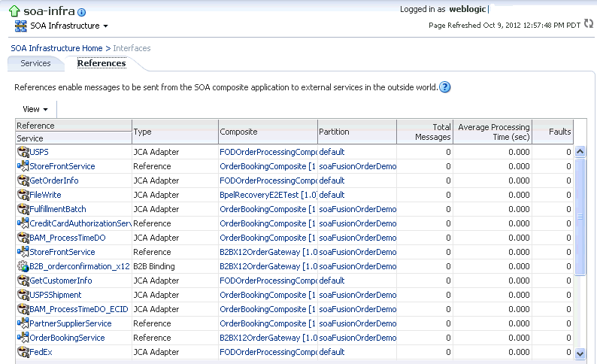Screen dimensions: 597x364
Task: Go to SOA Infrastructure Home breadcrumb
Action: pos(56,48)
